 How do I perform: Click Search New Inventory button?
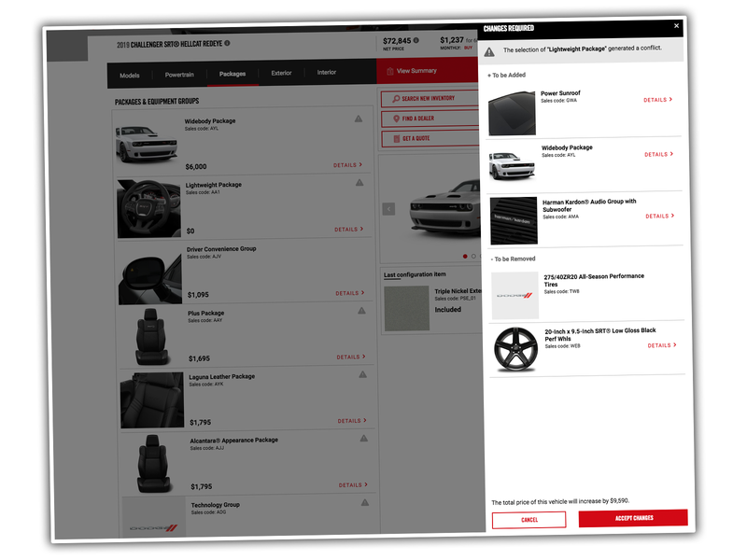[x=430, y=99]
